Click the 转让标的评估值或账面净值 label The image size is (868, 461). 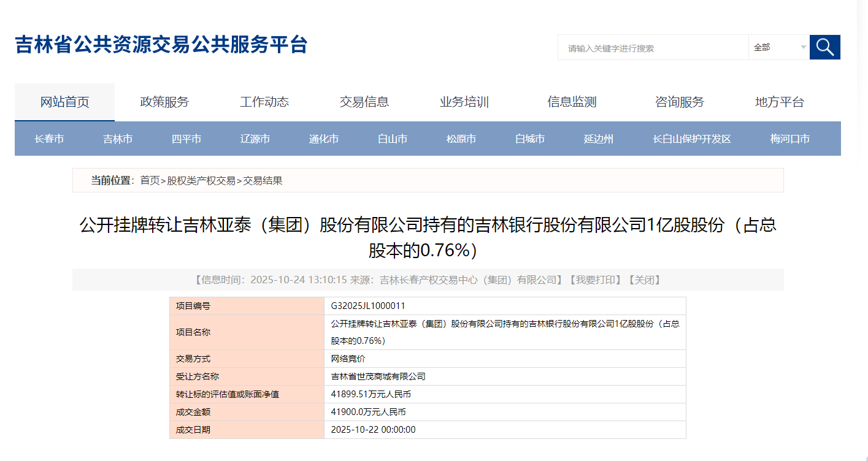[x=228, y=394]
